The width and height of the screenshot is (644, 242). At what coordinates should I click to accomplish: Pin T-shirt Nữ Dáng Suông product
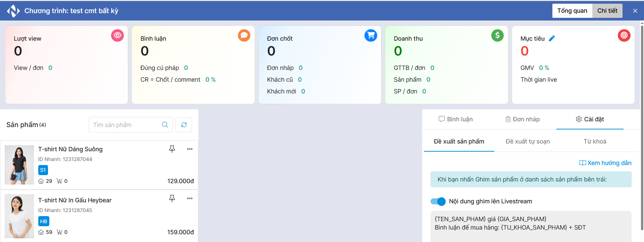click(172, 149)
